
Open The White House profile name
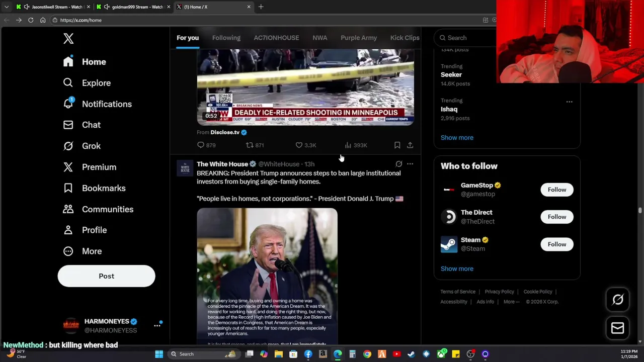222,164
